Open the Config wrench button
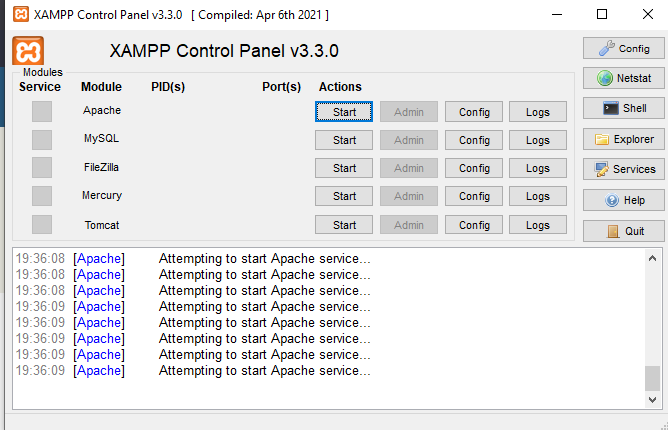The image size is (668, 430). tap(623, 48)
